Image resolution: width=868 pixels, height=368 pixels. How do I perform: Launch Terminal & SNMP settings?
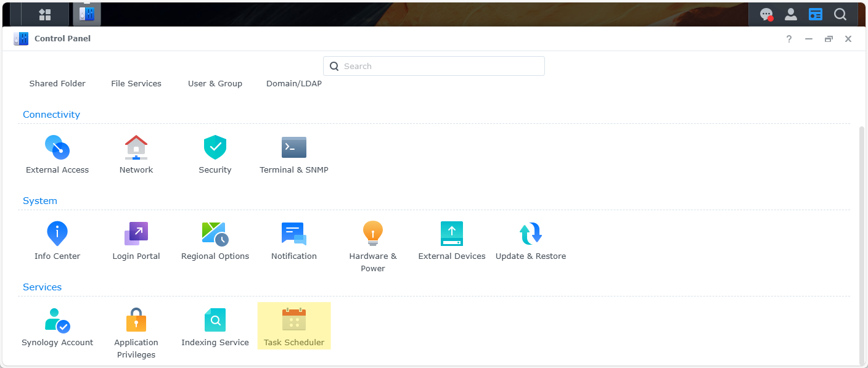(294, 148)
